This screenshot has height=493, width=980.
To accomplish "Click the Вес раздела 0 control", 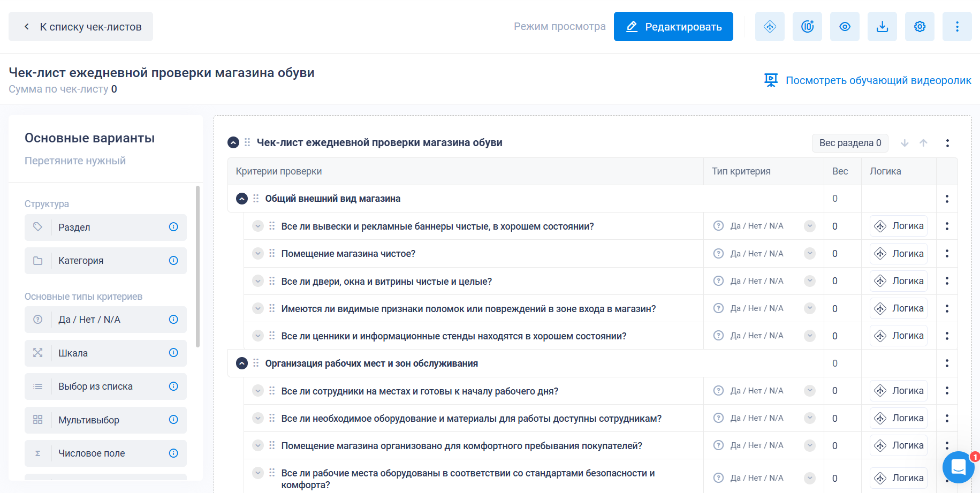I will pos(849,143).
